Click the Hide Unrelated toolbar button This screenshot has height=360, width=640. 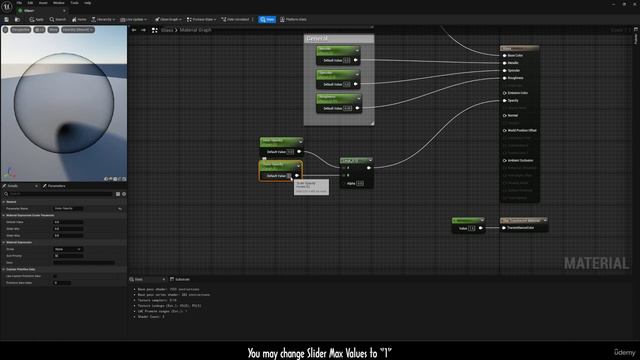[x=235, y=20]
